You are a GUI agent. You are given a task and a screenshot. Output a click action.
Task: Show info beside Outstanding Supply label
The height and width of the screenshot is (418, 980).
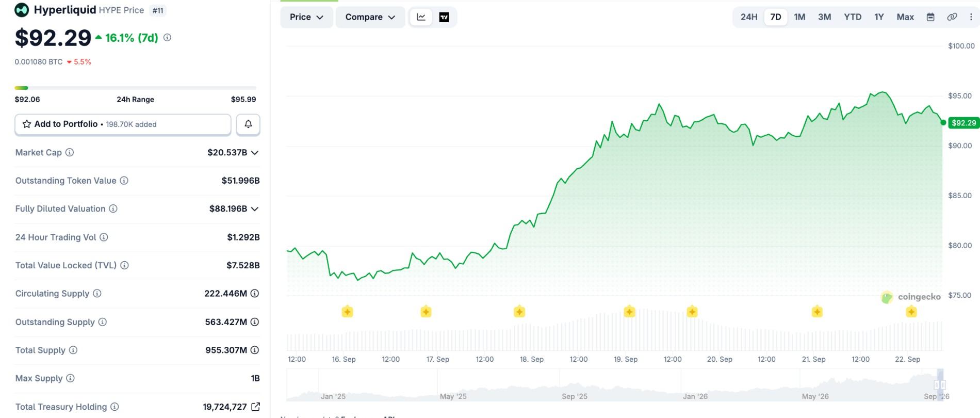tap(103, 322)
